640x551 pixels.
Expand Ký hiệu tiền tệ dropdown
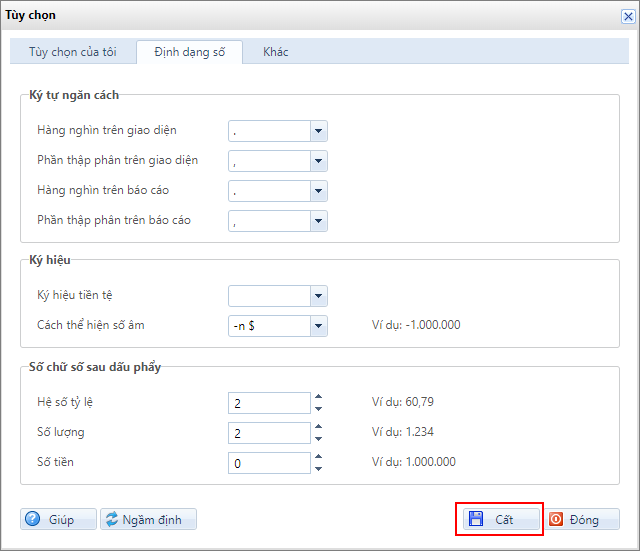[318, 296]
